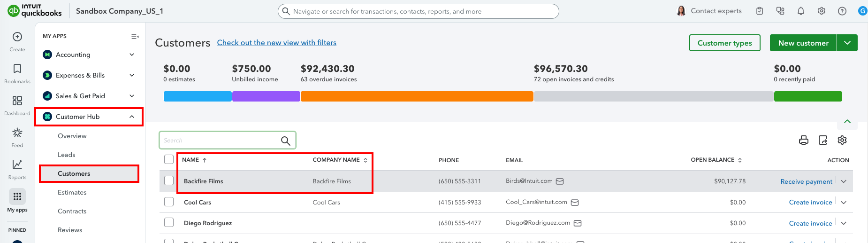Click the customer search magnifier icon
Viewport: 868px width, 243px height.
285,141
